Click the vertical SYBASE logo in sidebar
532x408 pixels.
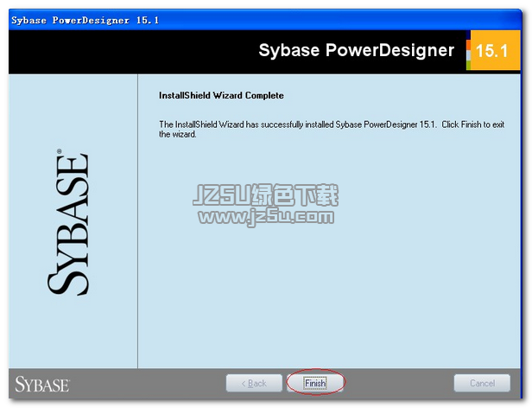pyautogui.click(x=68, y=222)
